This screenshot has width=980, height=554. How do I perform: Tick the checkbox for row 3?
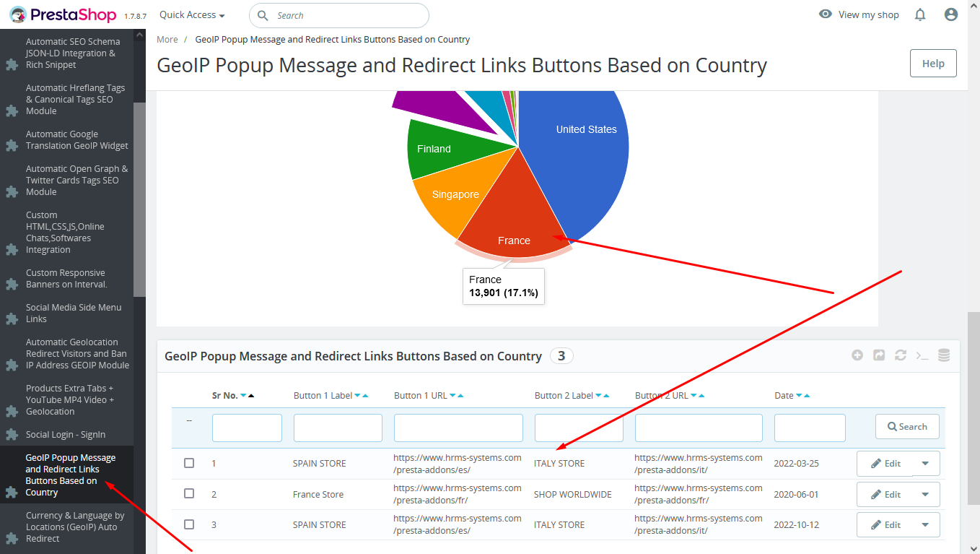pyautogui.click(x=189, y=524)
